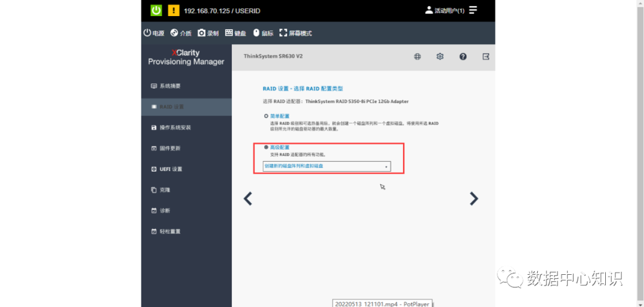644x307 pixels.
Task: Open the 录制 recording menu
Action: point(208,33)
